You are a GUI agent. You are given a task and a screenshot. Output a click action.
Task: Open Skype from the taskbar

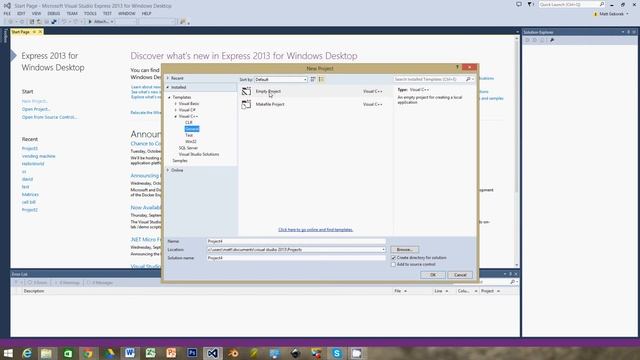click(337, 353)
